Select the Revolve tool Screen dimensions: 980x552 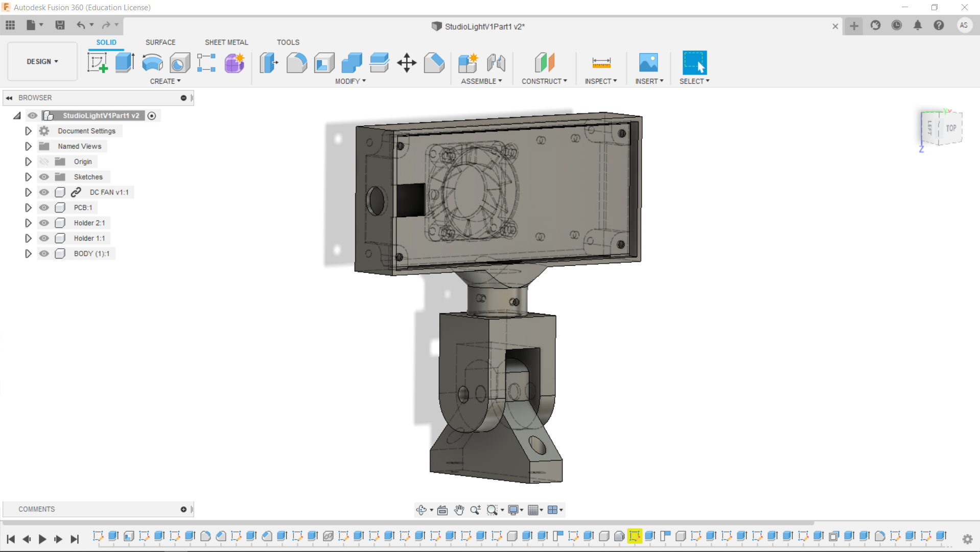pyautogui.click(x=152, y=63)
